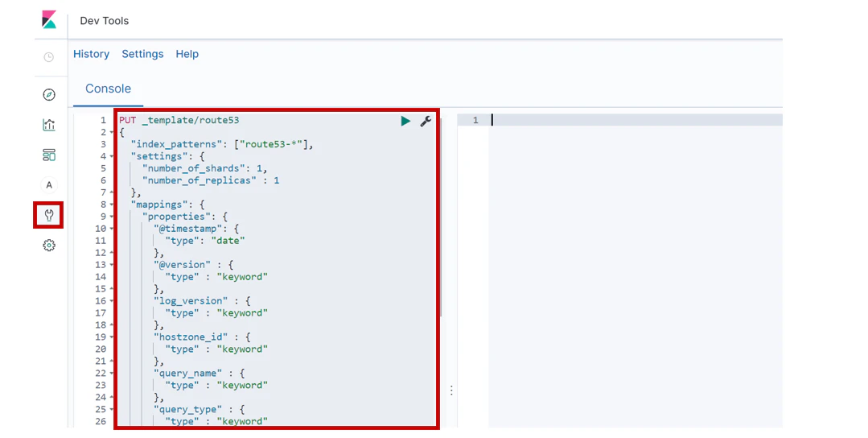Open the circled A sidebar icon
Viewport: 868px width, 438px height.
tap(49, 185)
